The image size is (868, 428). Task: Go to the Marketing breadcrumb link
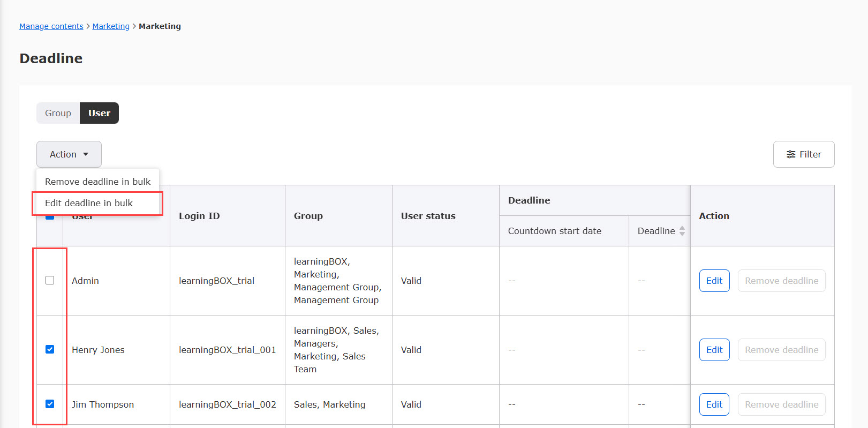pos(111,26)
